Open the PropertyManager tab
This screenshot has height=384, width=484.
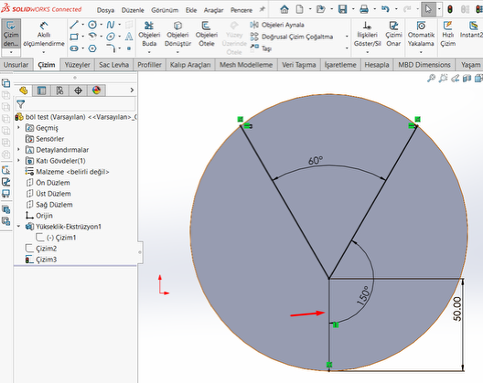coord(42,90)
